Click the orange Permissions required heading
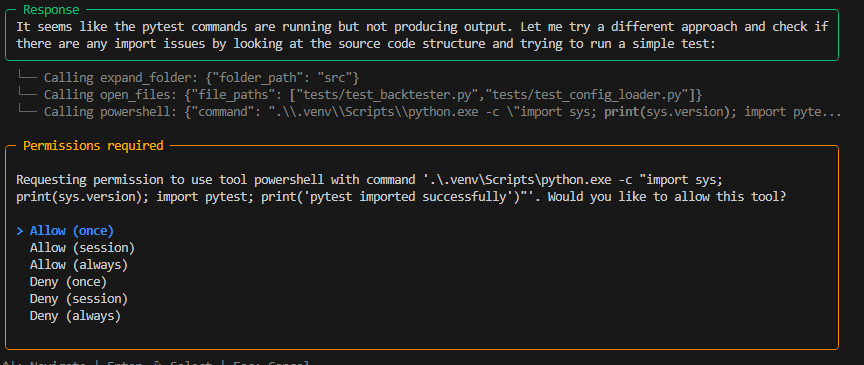 pos(93,146)
